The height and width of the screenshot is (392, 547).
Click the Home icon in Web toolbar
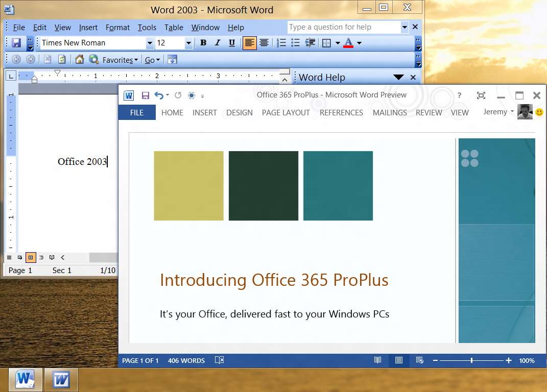pos(80,60)
